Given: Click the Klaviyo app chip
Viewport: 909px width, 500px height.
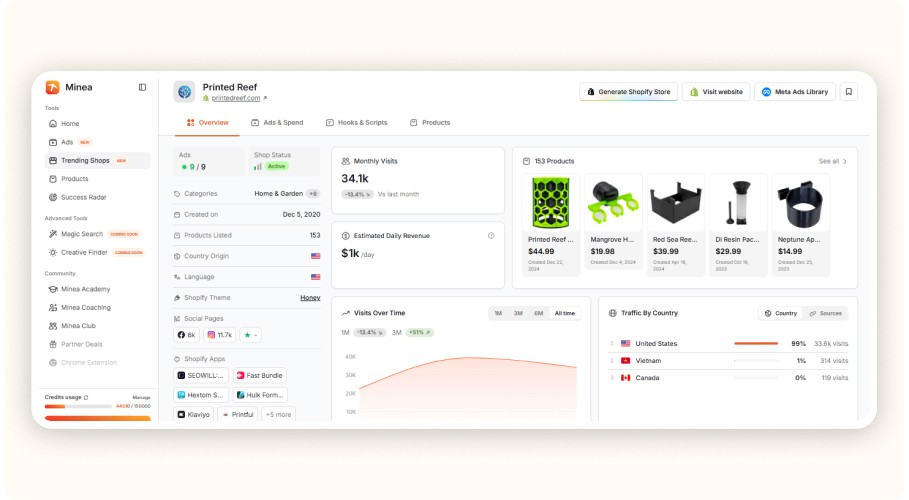Looking at the screenshot, I should click(x=194, y=415).
